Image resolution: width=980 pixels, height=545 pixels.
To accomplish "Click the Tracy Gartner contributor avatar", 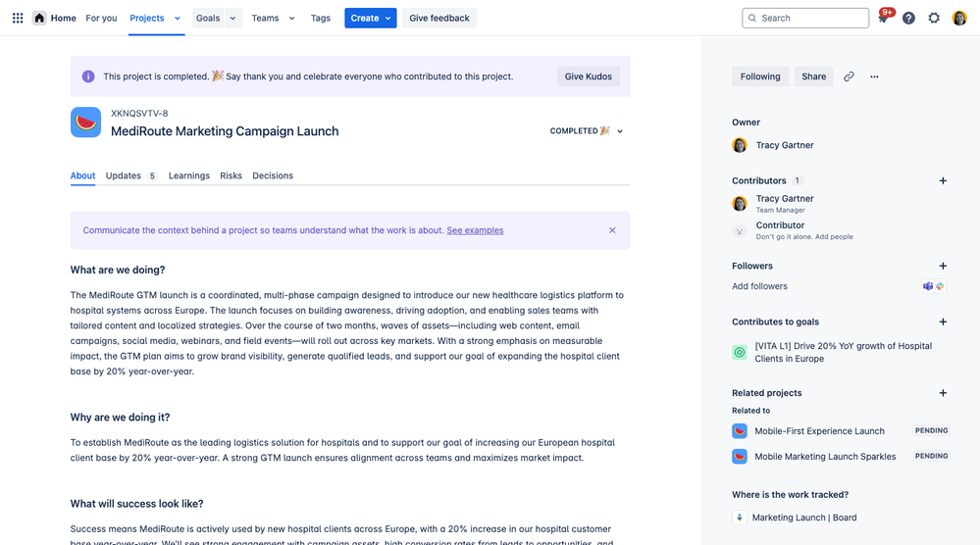I will pos(740,204).
